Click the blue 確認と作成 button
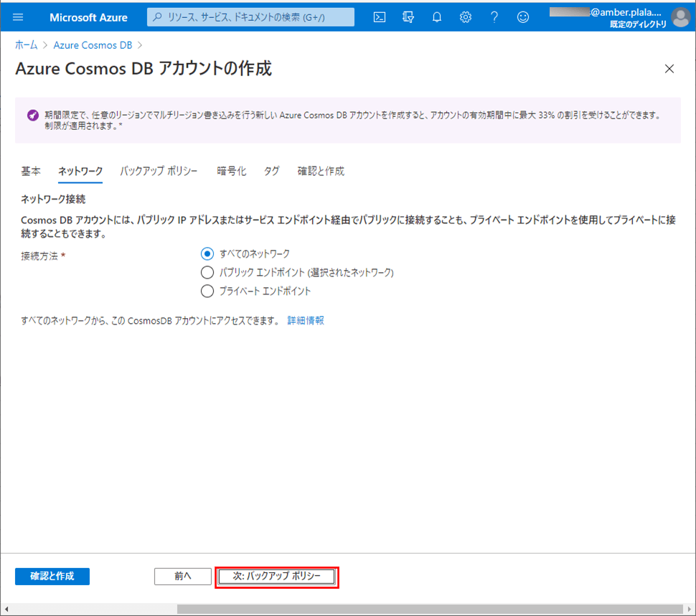The image size is (696, 616). point(52,577)
